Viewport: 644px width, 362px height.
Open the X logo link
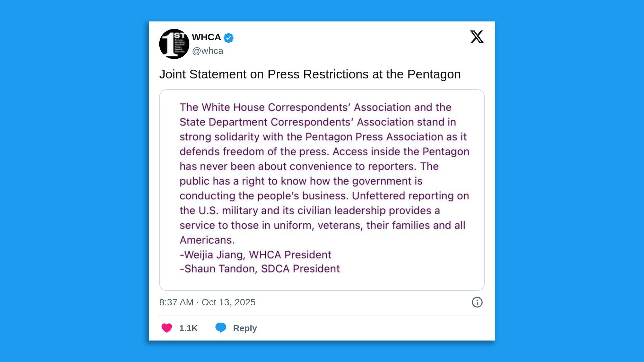pyautogui.click(x=477, y=37)
